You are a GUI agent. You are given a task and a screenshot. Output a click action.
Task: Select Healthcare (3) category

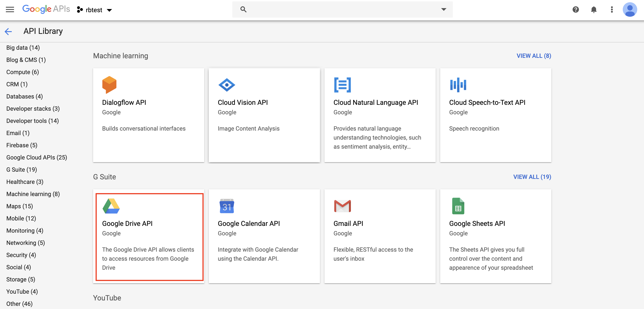point(25,182)
